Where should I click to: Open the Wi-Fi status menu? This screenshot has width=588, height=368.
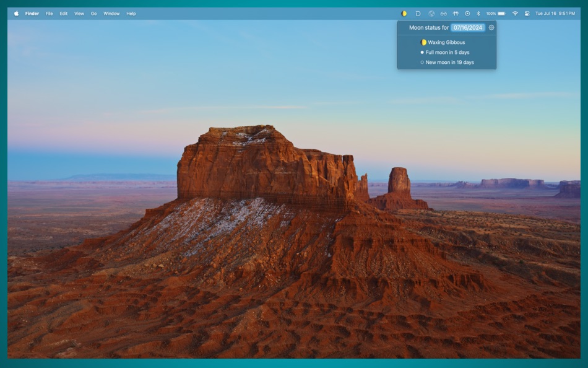point(515,14)
